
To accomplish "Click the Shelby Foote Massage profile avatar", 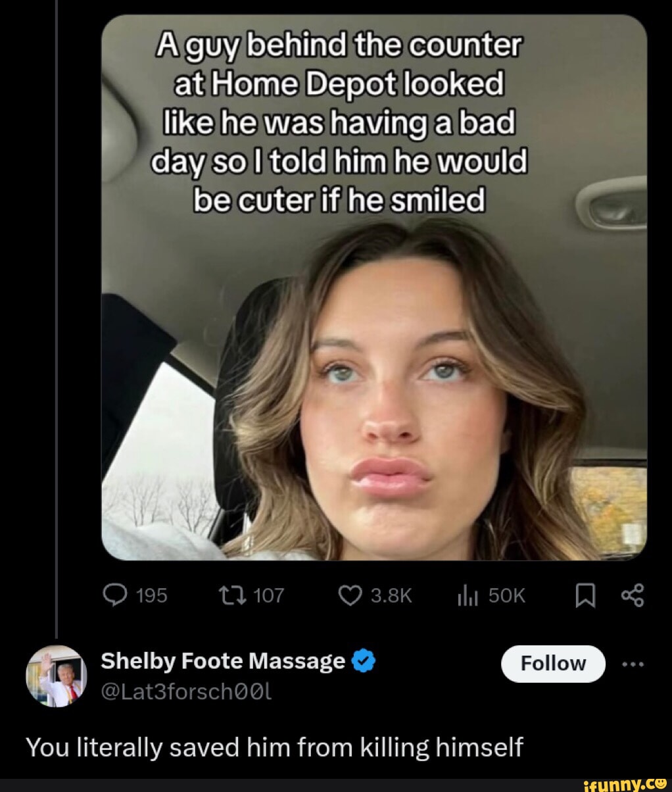I will (x=56, y=676).
